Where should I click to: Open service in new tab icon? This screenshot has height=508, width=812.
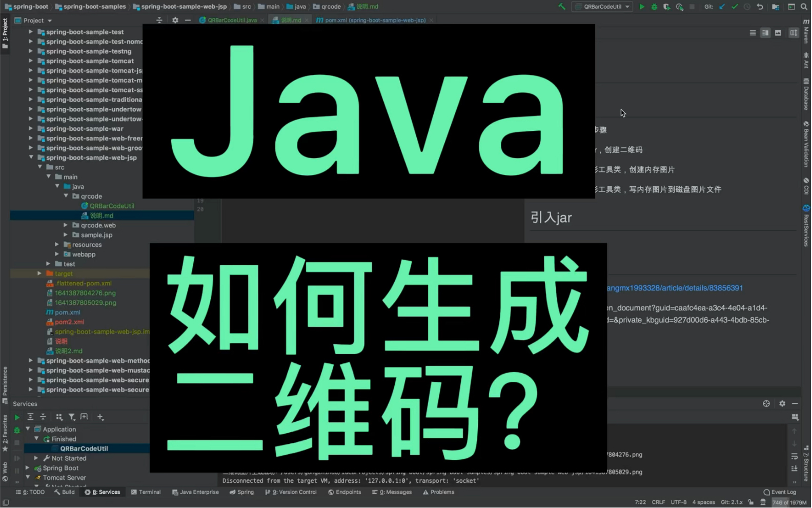(84, 417)
